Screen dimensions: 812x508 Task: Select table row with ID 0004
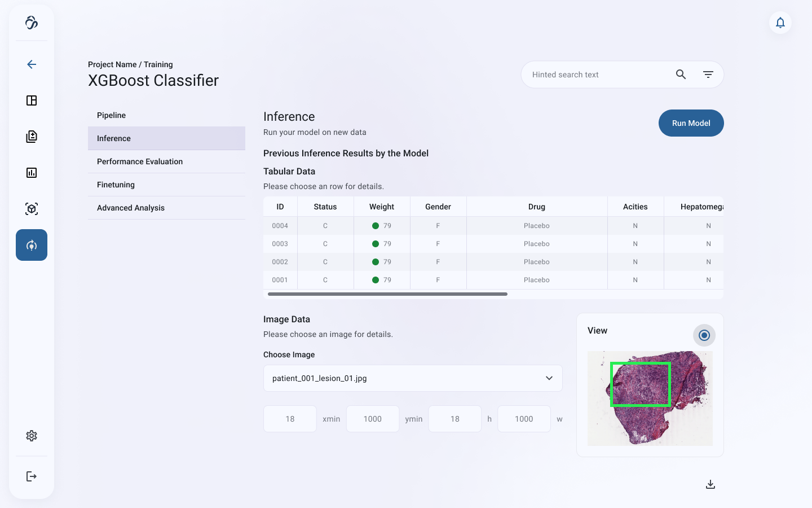tap(493, 226)
